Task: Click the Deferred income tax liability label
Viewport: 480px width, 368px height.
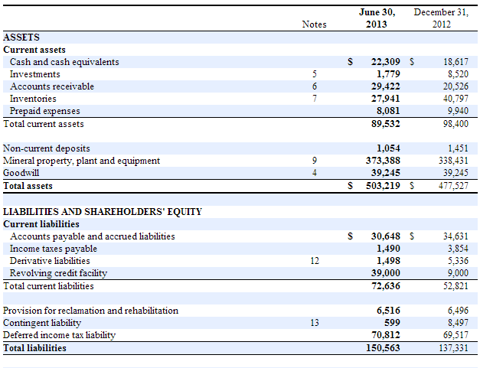Action: 59,335
